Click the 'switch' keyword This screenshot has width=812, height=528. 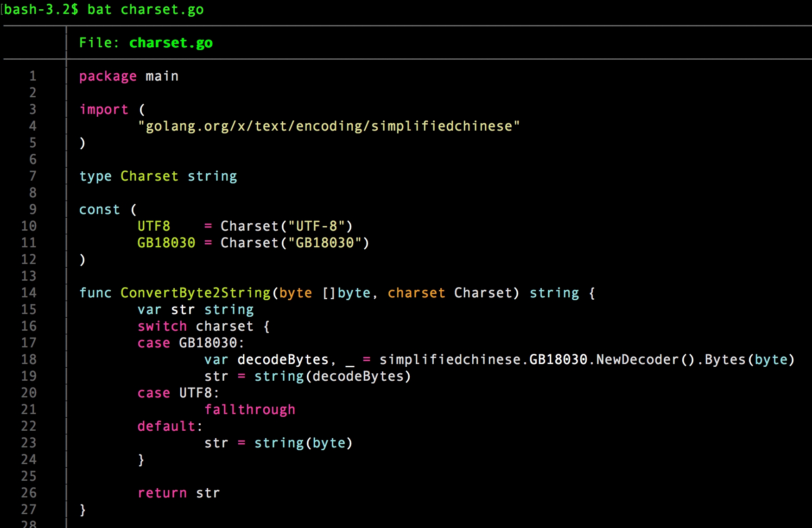(x=162, y=327)
